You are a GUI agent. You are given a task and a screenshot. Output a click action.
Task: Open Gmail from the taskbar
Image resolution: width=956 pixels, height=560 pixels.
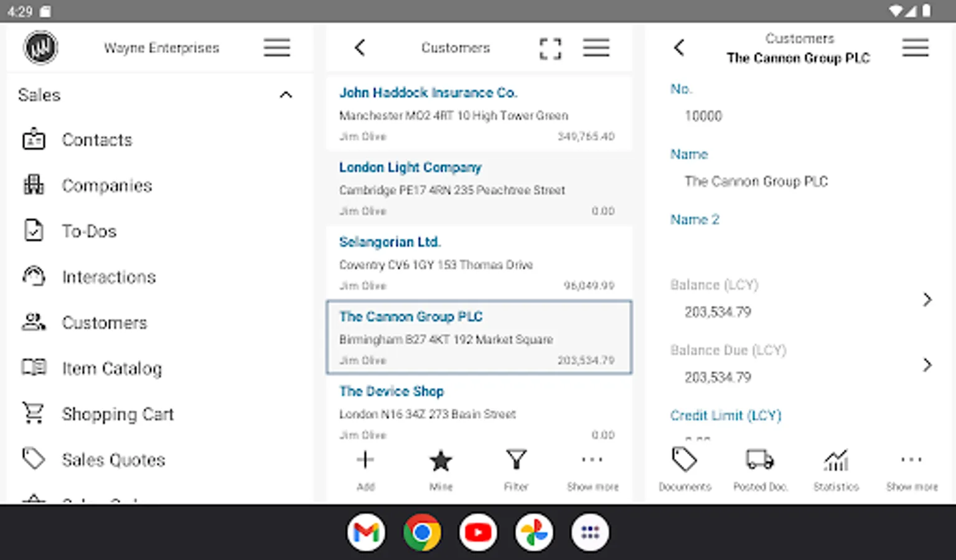pos(366,533)
